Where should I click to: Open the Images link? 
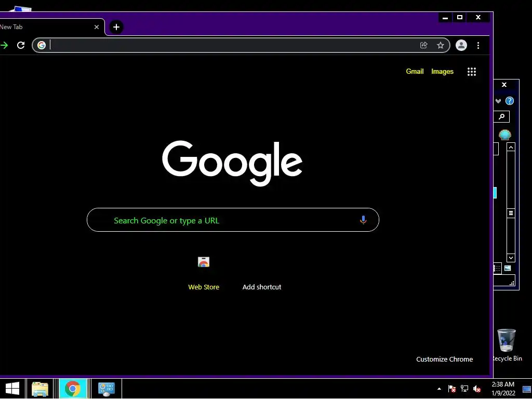click(x=442, y=72)
